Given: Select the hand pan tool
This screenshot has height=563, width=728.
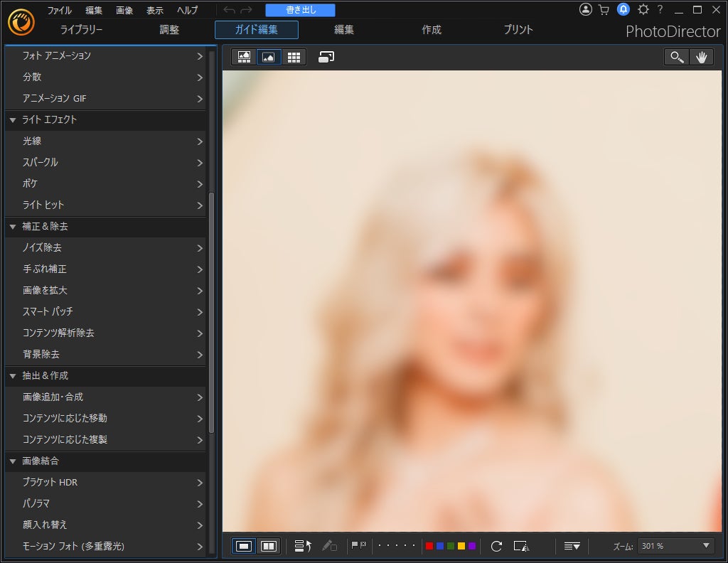Looking at the screenshot, I should tap(701, 57).
